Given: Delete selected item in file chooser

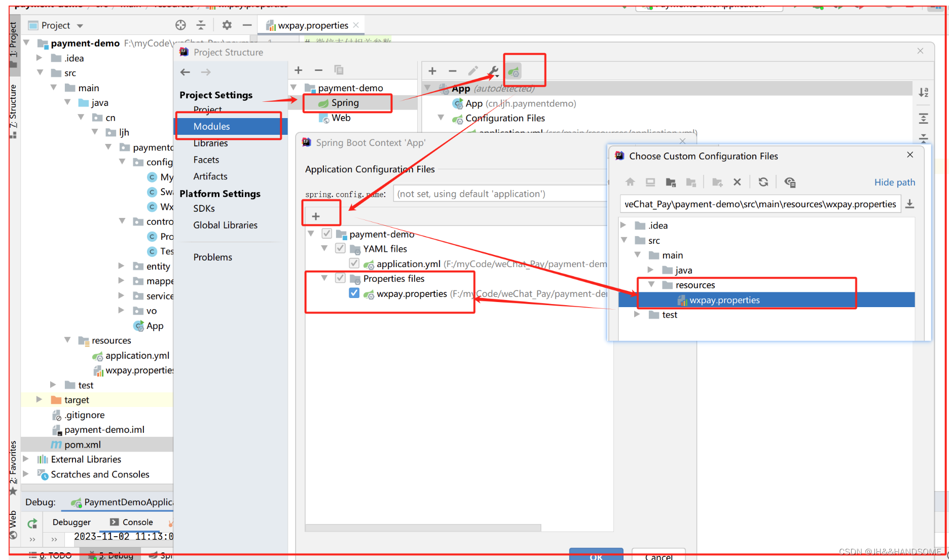Looking at the screenshot, I should click(738, 182).
